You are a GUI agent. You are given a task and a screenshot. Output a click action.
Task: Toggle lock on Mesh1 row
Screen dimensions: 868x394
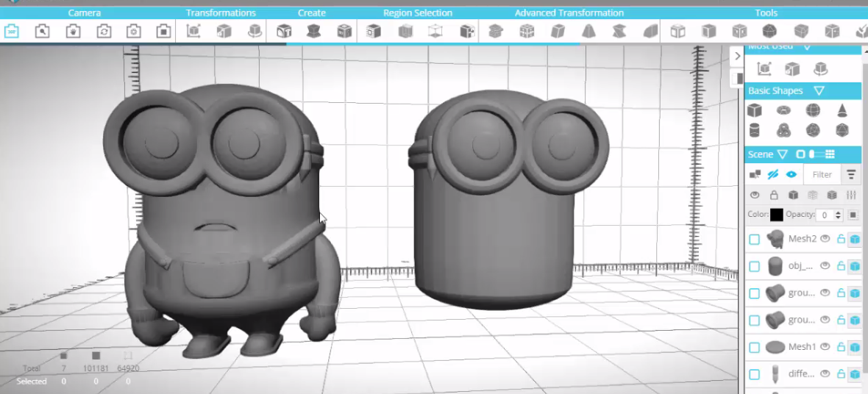pyautogui.click(x=841, y=347)
